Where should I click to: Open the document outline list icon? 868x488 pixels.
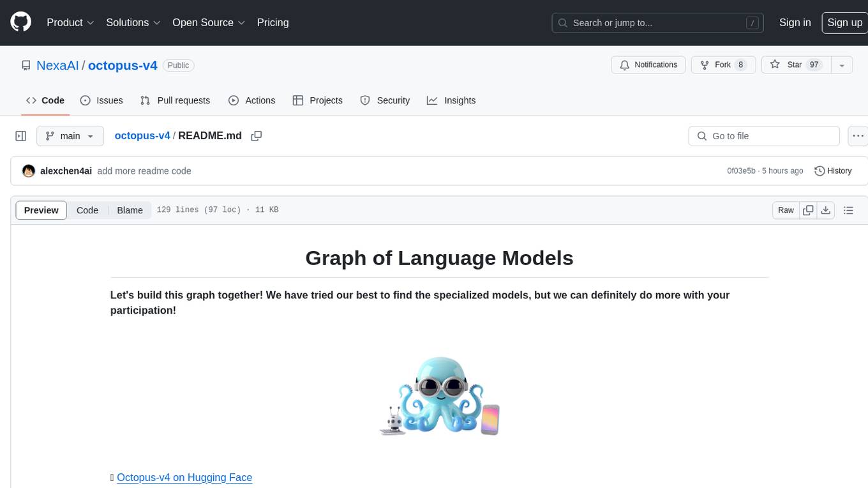click(x=848, y=210)
